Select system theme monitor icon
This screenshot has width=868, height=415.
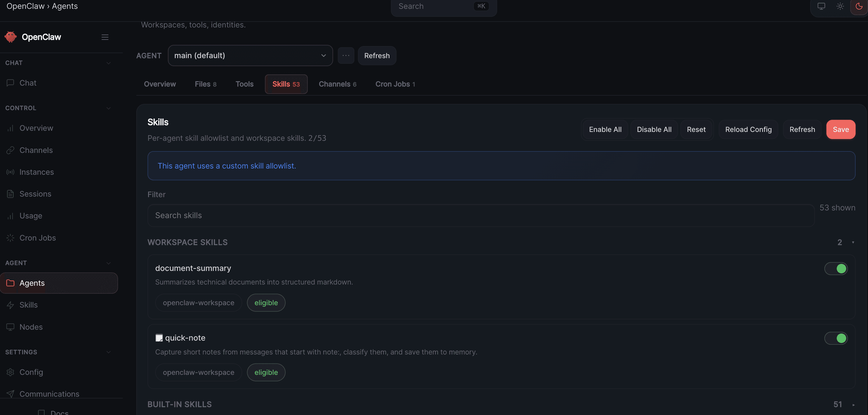click(821, 6)
